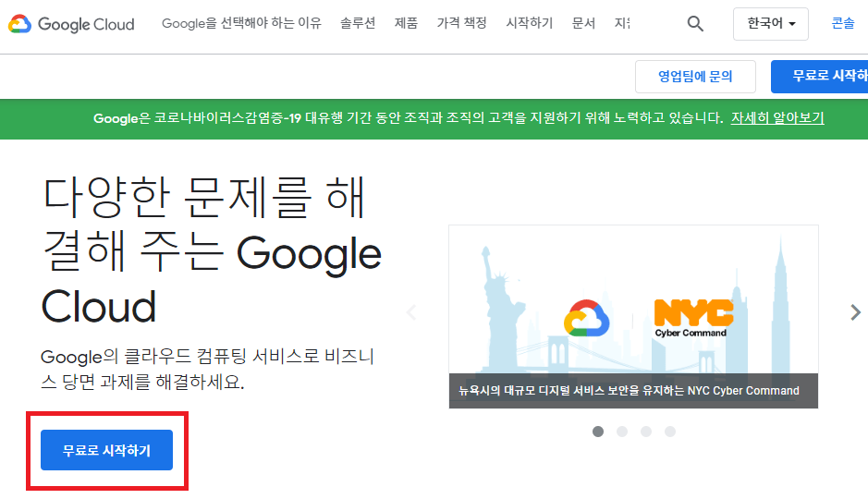Viewport: 868px width, 499px height.
Task: Click the NYC Cyber Command caption bar
Action: click(x=633, y=390)
